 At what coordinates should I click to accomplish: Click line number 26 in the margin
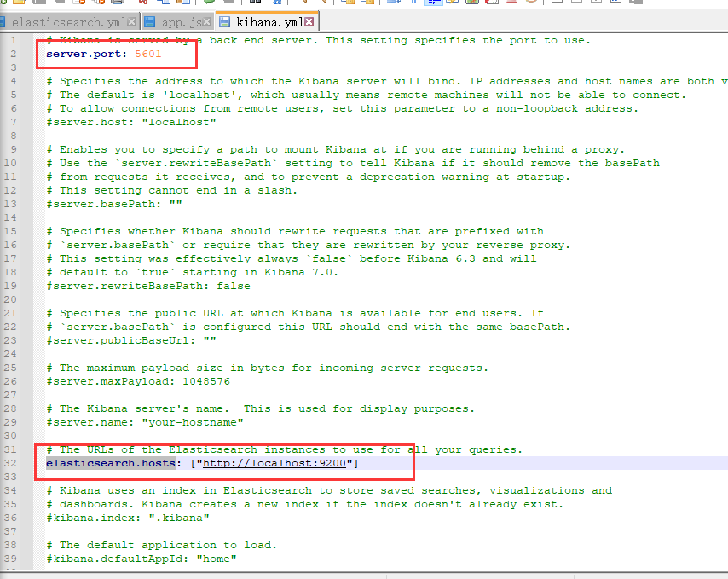tap(10, 381)
